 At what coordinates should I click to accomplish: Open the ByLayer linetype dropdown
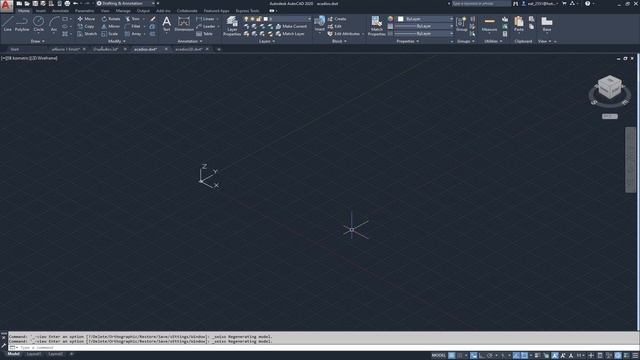pyautogui.click(x=424, y=33)
